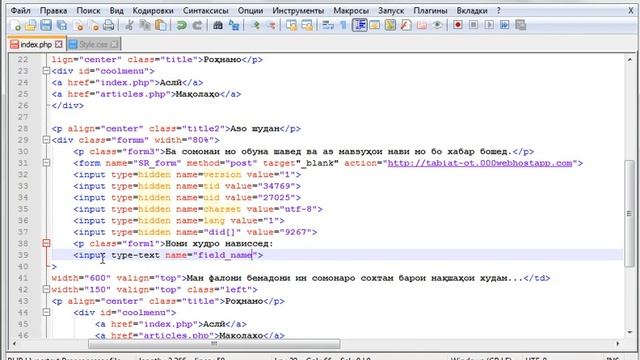Click the Print toolbar icon
This screenshot has height=360, width=640.
pos(109,26)
